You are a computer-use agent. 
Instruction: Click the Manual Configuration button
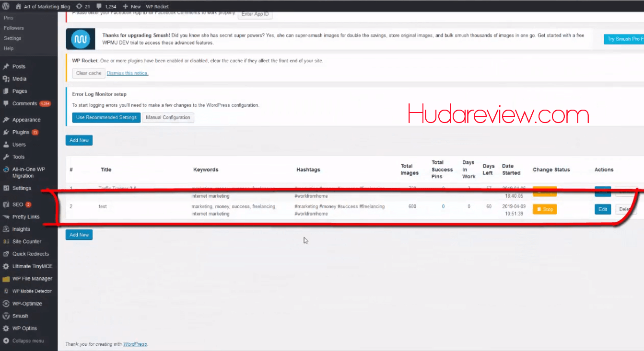coord(168,117)
